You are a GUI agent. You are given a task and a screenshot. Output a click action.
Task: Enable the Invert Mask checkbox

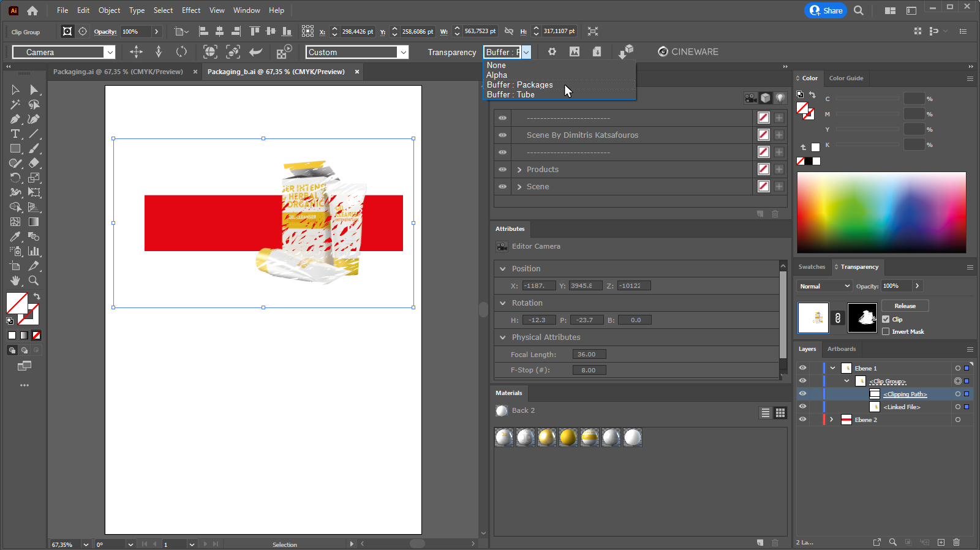tap(886, 331)
